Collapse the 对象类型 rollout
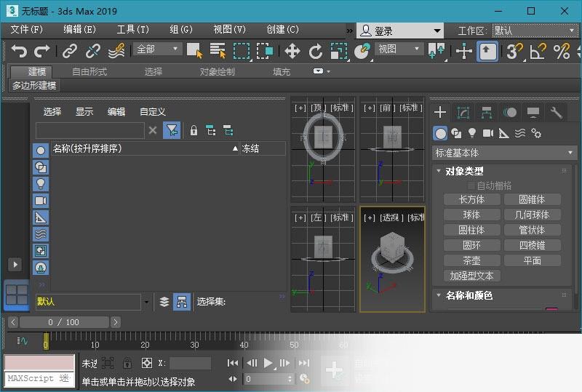 tap(464, 171)
